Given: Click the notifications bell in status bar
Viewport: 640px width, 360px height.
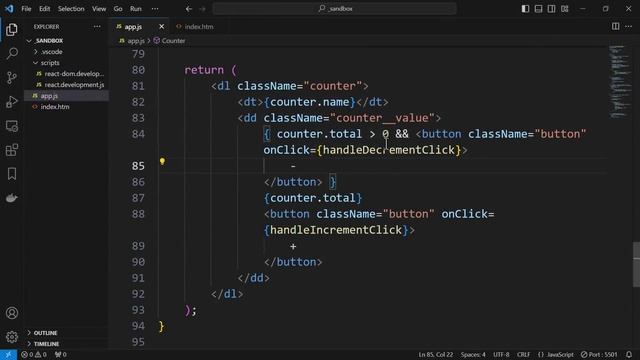Looking at the screenshot, I should tap(629, 355).
